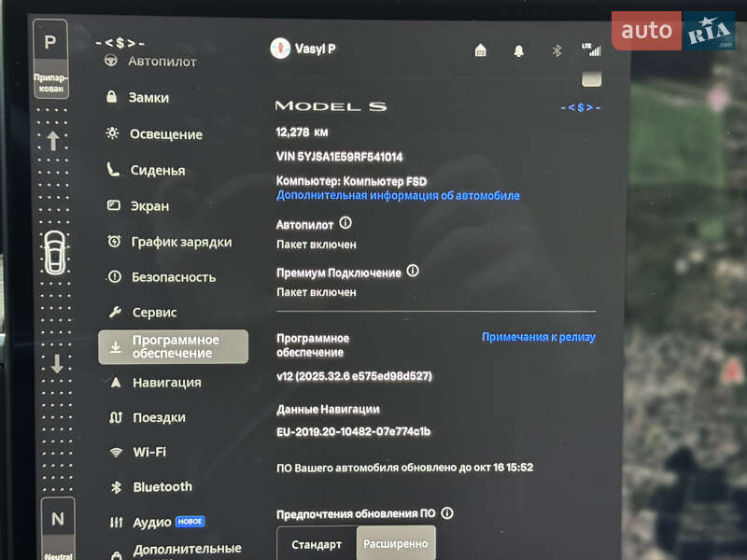Go to the Wi-Fi settings section

click(x=149, y=452)
